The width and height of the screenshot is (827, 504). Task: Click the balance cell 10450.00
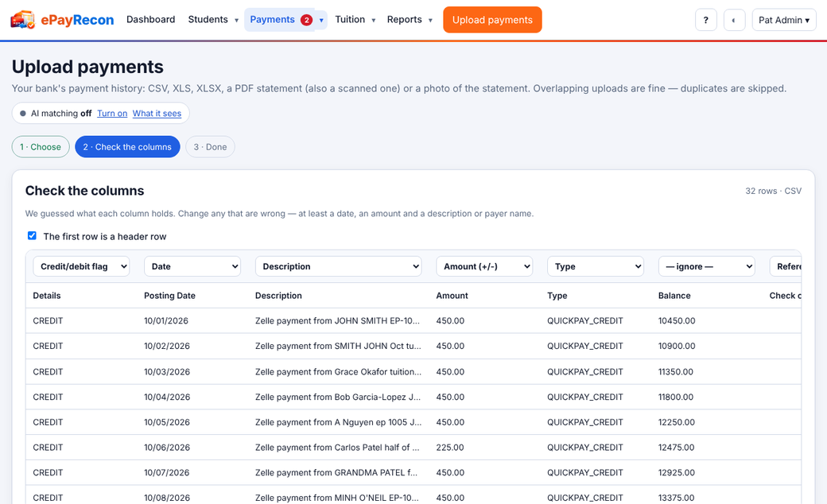677,320
